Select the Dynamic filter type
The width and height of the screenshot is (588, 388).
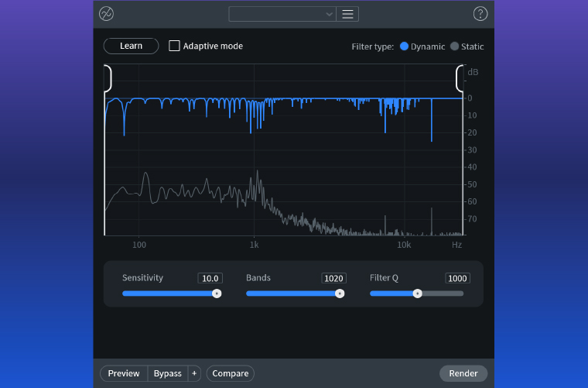click(x=404, y=46)
